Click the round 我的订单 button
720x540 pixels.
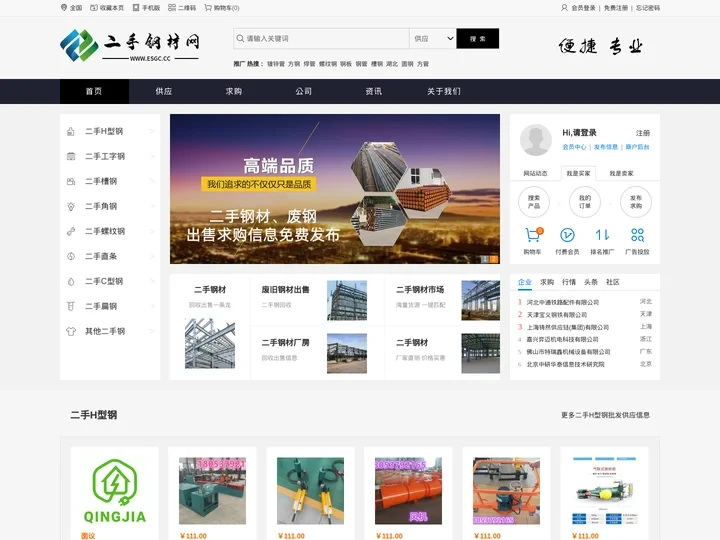[585, 202]
